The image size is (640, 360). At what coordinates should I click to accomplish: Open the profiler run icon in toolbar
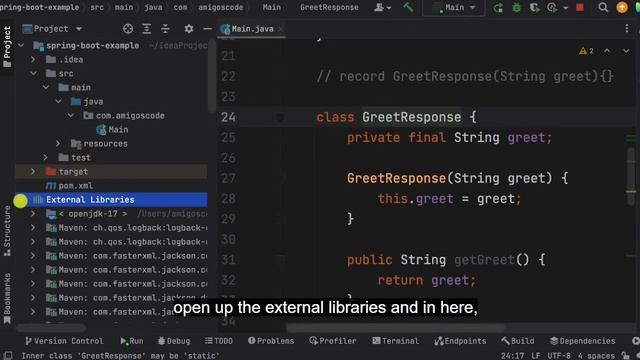[x=552, y=8]
